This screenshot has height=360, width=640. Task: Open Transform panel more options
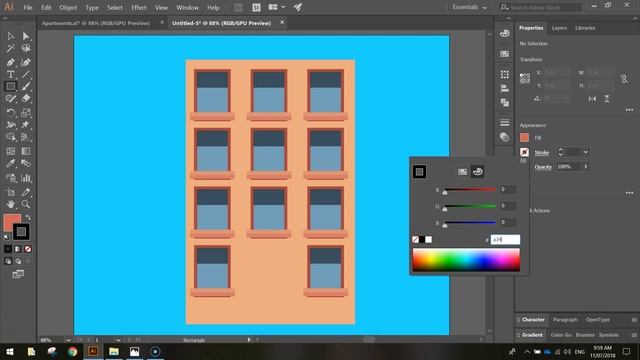[629, 110]
